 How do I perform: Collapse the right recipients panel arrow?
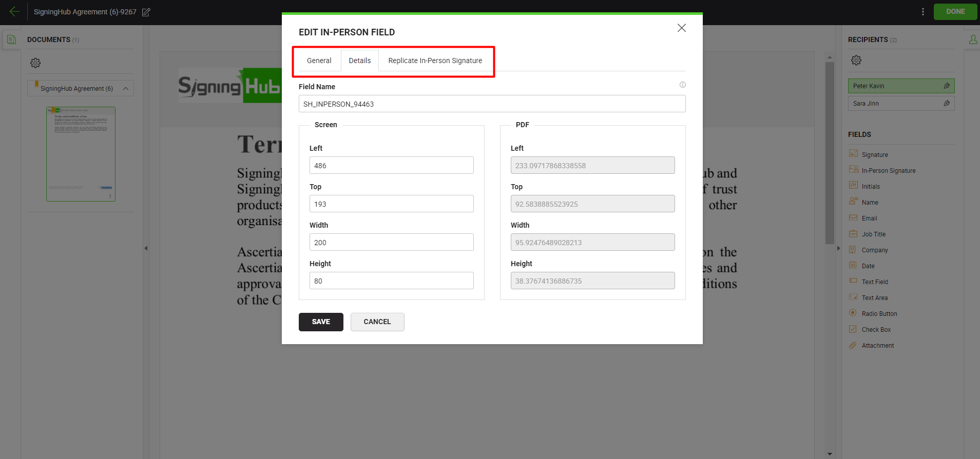coord(838,248)
